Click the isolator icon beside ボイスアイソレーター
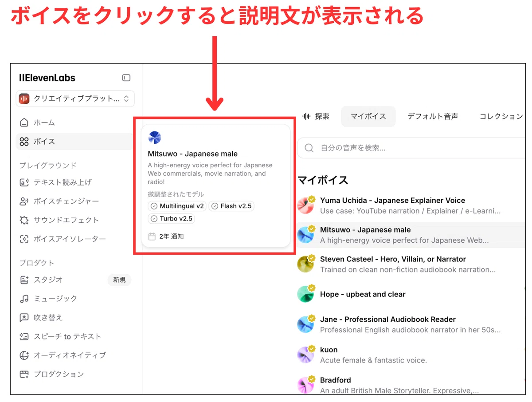 (24, 239)
